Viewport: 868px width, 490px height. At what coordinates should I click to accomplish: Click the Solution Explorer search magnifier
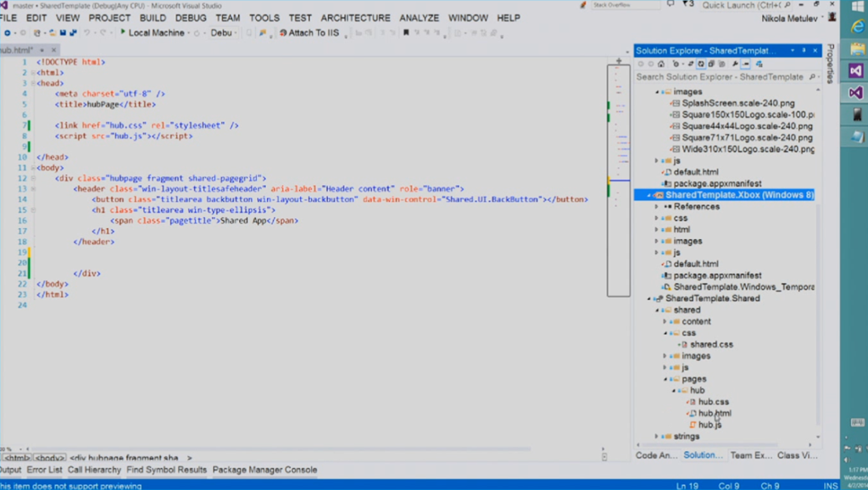pyautogui.click(x=812, y=77)
